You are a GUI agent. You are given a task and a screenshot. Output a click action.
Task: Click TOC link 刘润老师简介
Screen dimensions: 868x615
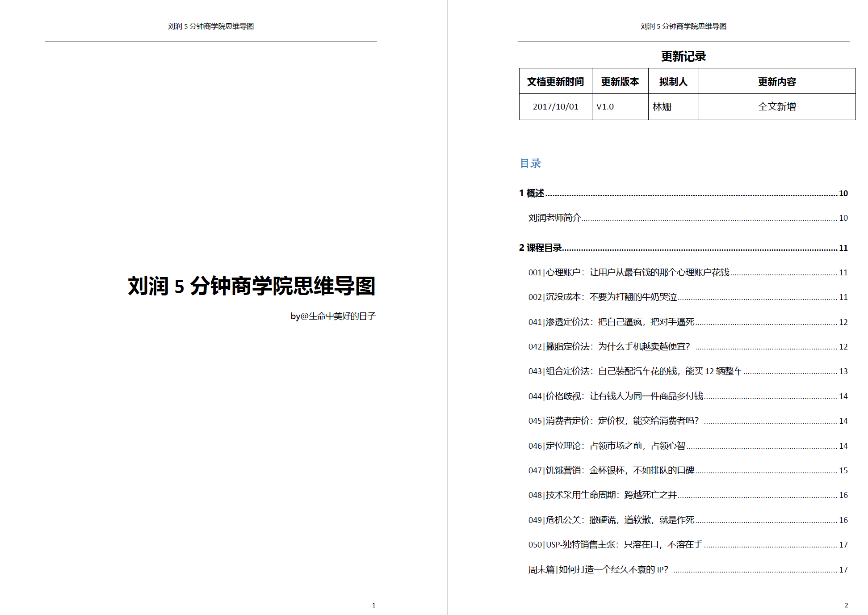(x=554, y=218)
